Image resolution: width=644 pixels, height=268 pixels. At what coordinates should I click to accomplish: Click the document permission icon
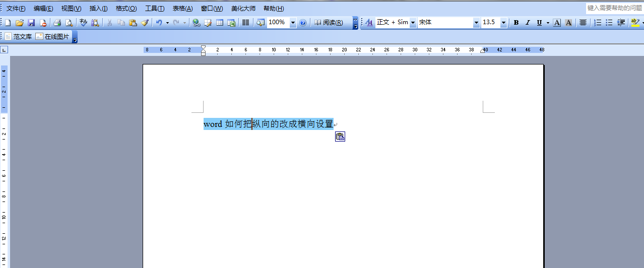point(43,23)
